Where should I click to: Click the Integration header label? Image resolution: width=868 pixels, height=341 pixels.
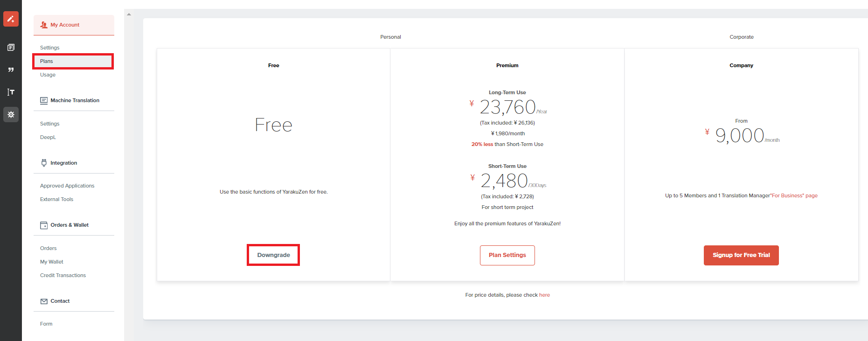pyautogui.click(x=64, y=163)
